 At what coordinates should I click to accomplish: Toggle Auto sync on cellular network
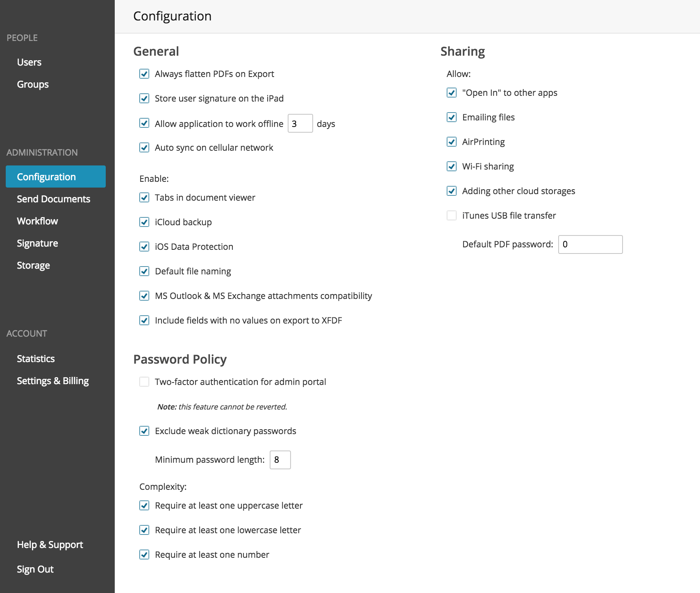(144, 147)
